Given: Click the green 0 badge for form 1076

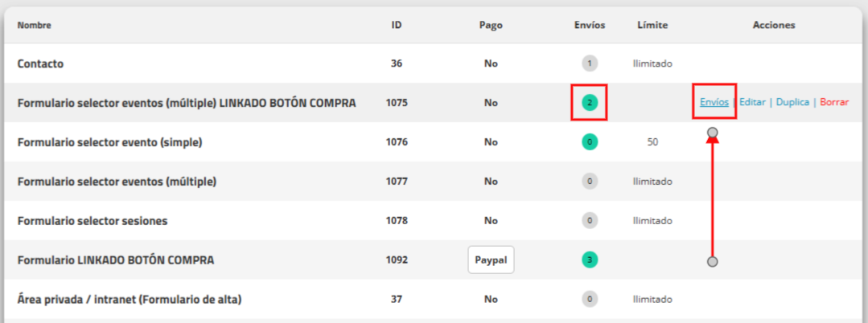Looking at the screenshot, I should 590,142.
